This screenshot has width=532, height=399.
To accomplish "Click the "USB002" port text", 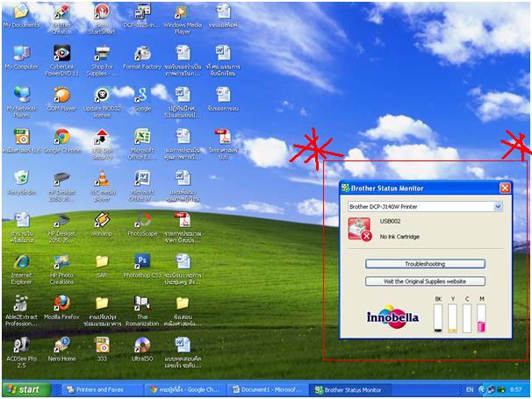I will point(390,221).
